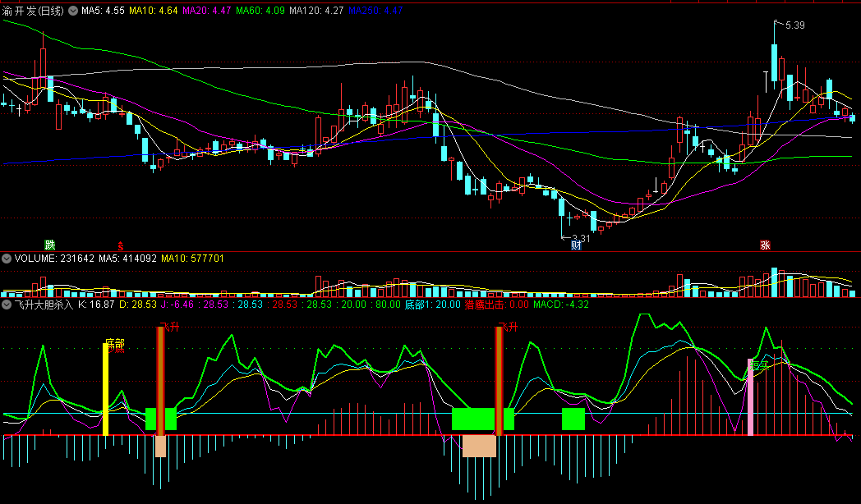Select the MA250: 4.47 blue legend label

click(375, 11)
